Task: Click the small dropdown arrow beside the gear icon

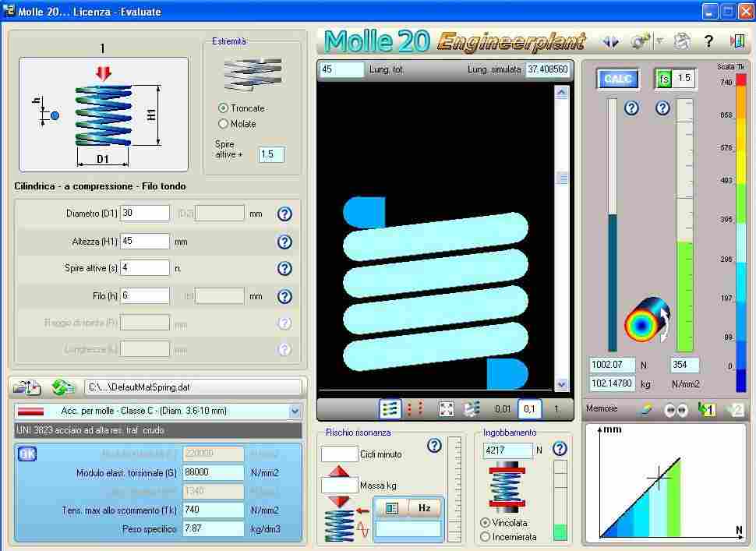Action: pyautogui.click(x=659, y=41)
